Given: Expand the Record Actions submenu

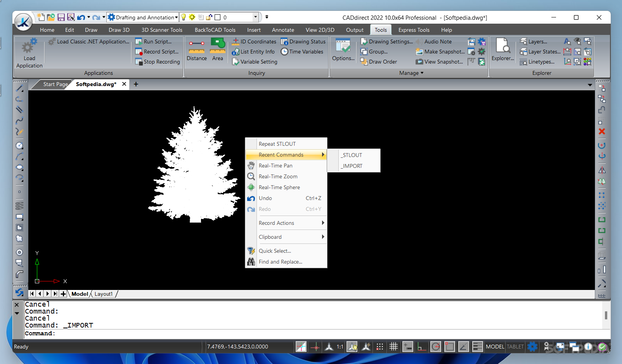Looking at the screenshot, I should [x=286, y=223].
